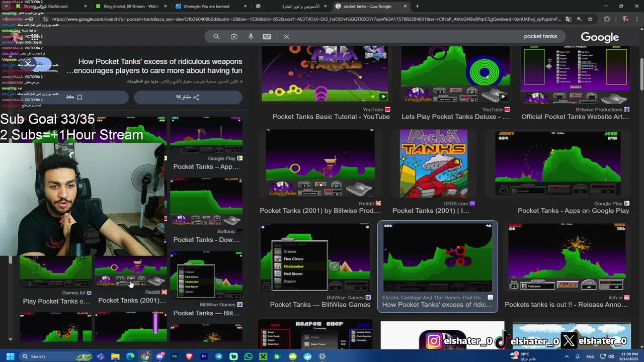Start voice search with microphone icon
The image size is (644, 362).
[251, 37]
